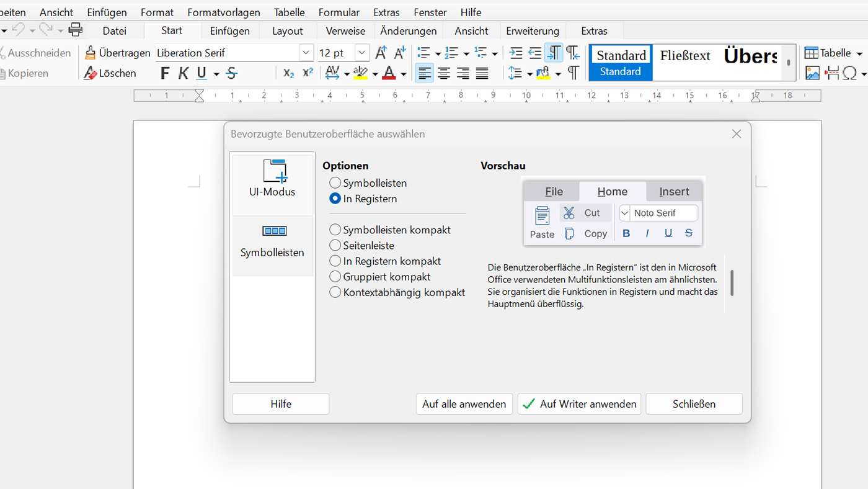Justify paragraph text

pyautogui.click(x=482, y=73)
